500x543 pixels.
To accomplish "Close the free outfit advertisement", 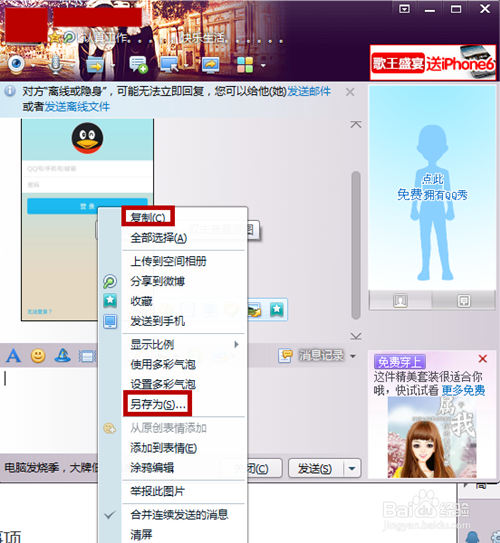I will [483, 358].
